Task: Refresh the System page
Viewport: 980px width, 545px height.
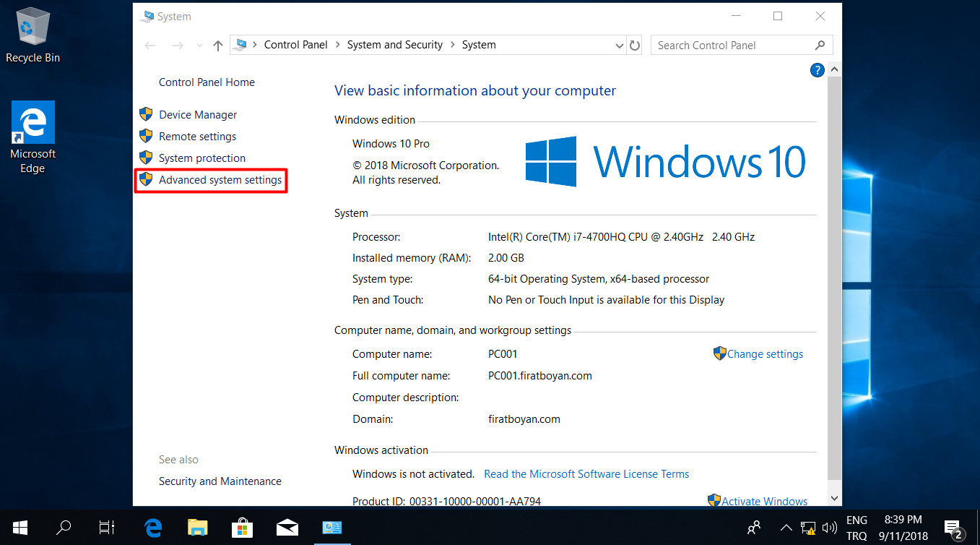Action: tap(635, 46)
